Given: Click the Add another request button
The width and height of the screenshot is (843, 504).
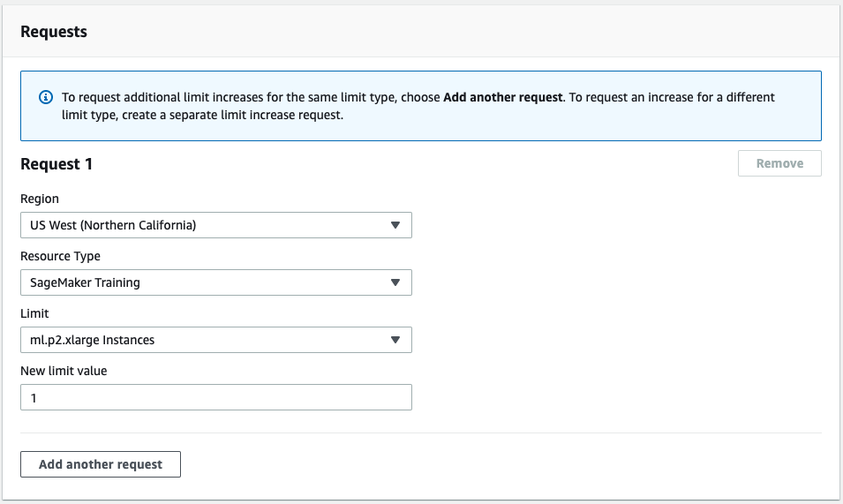Looking at the screenshot, I should 101,464.
